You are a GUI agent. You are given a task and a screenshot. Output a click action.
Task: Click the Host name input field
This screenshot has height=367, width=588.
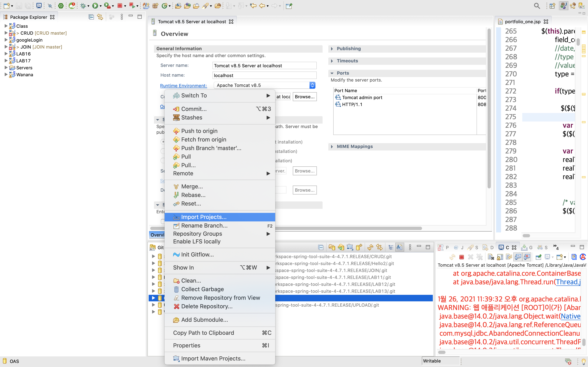[x=264, y=75]
